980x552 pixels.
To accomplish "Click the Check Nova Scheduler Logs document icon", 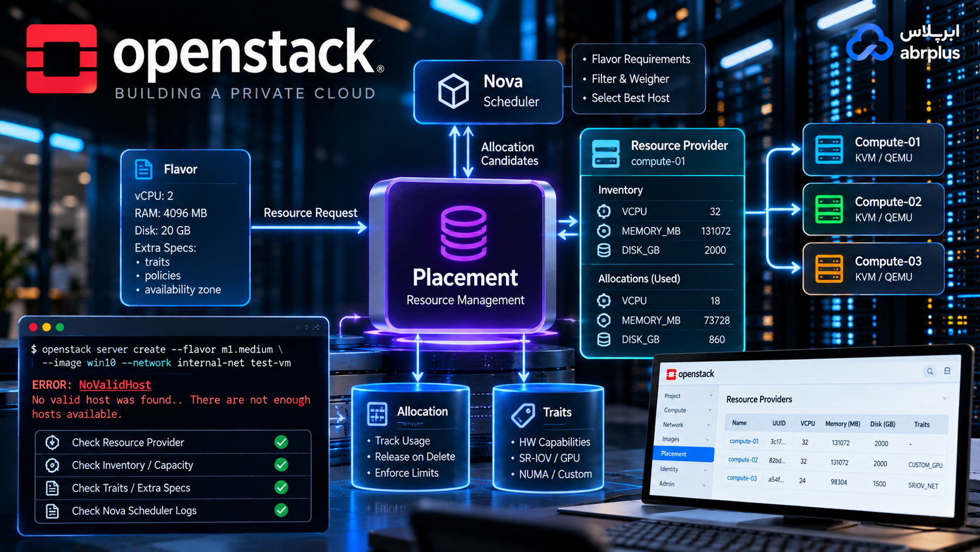I will [x=52, y=511].
